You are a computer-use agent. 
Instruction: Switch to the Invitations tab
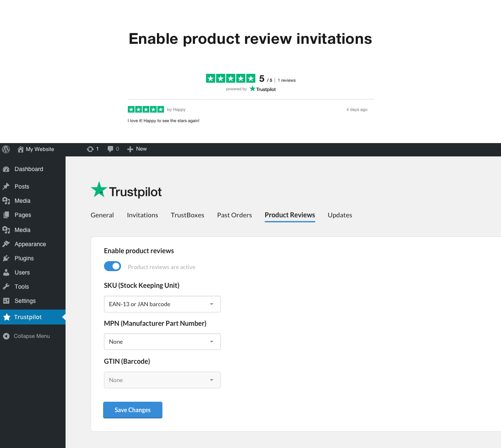tap(142, 215)
